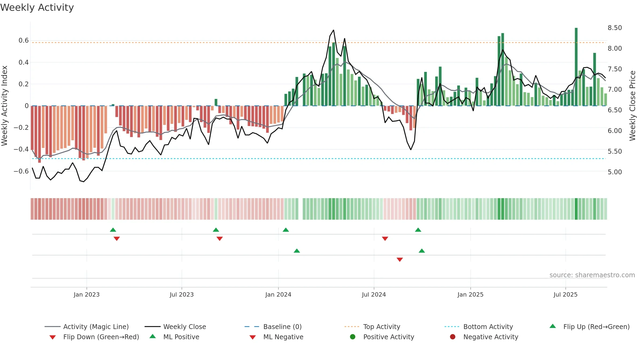Toggle the Top Activity legend entry
This screenshot has height=362, width=644.
pyautogui.click(x=372, y=327)
